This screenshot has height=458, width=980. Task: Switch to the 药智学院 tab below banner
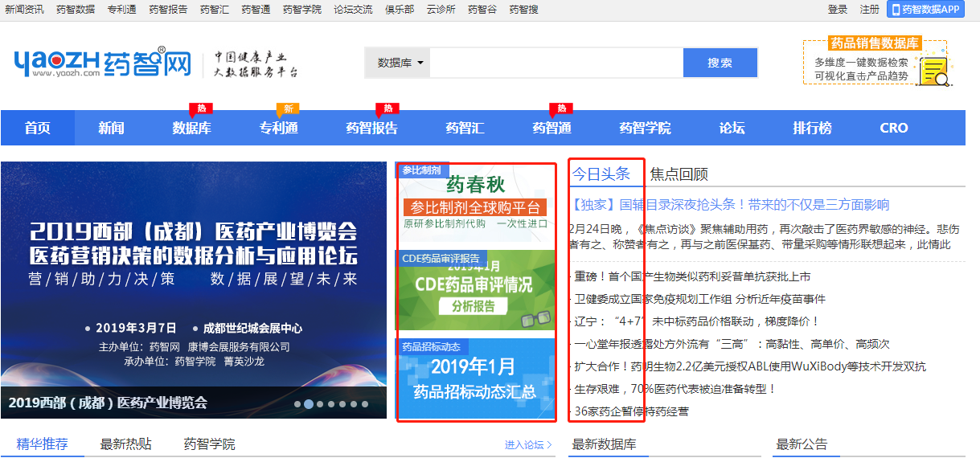click(x=210, y=444)
